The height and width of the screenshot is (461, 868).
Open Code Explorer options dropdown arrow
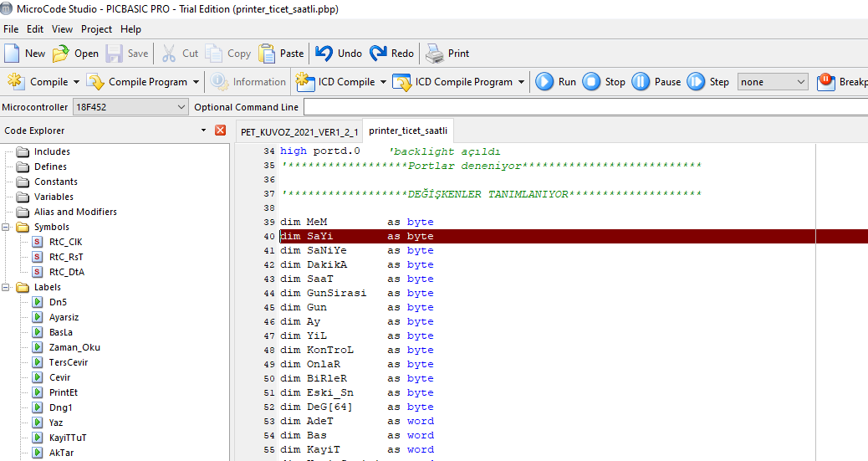tap(204, 131)
